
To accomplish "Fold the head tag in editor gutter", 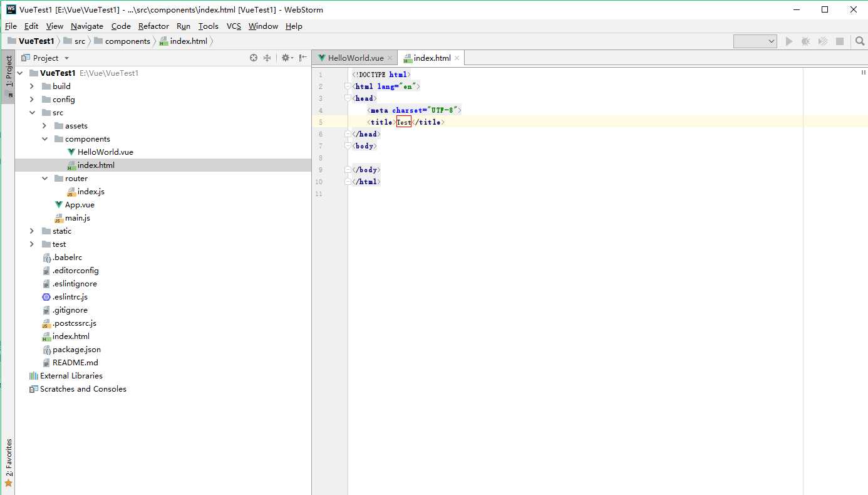I will (348, 98).
